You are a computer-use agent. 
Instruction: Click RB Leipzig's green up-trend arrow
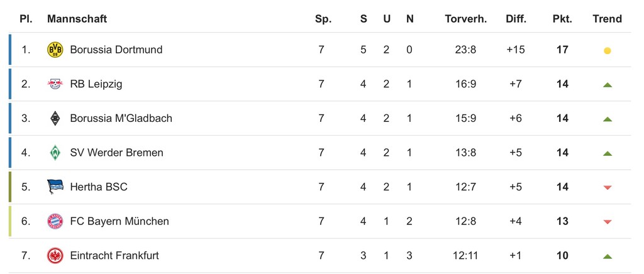[x=608, y=85]
